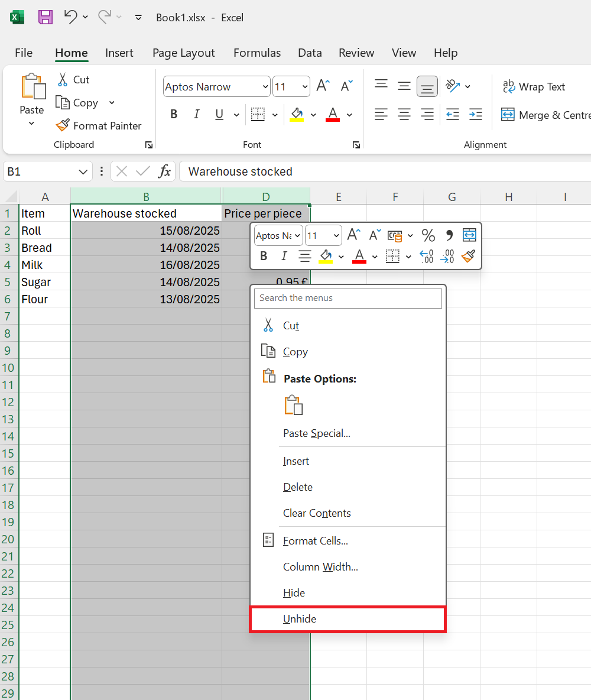Apply yellow fill colour from the ribbon
This screenshot has height=700, width=591.
(x=297, y=114)
